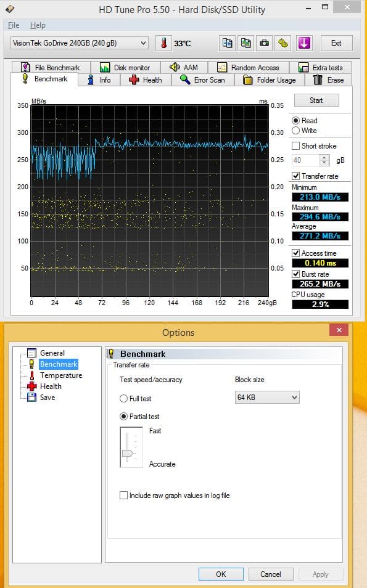This screenshot has height=588, width=367.
Task: Open options with the yellow gears icon
Action: (x=283, y=43)
